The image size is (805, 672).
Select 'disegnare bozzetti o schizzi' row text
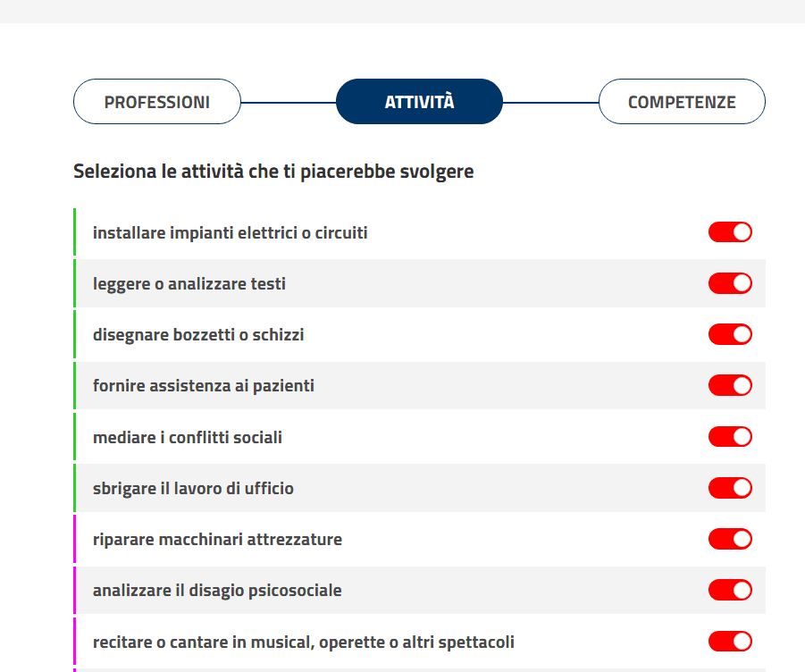coord(198,335)
